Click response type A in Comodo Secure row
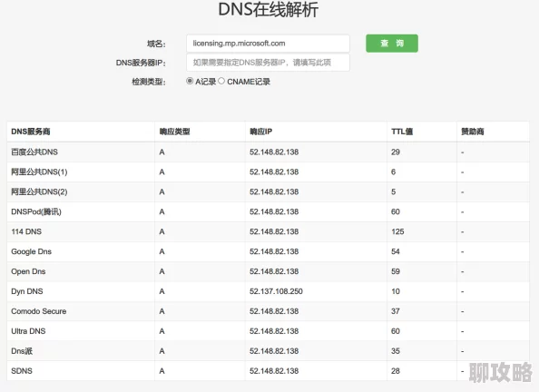The image size is (539, 392). 162,311
